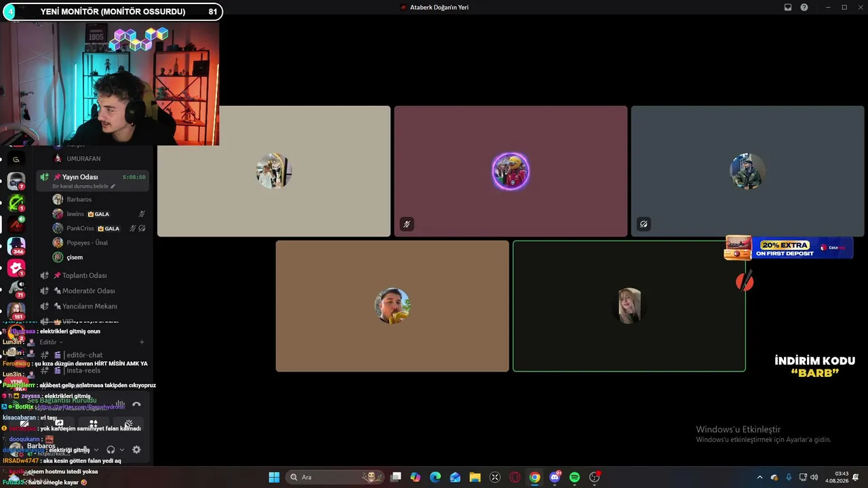Open the Windows Start menu

pyautogui.click(x=274, y=477)
